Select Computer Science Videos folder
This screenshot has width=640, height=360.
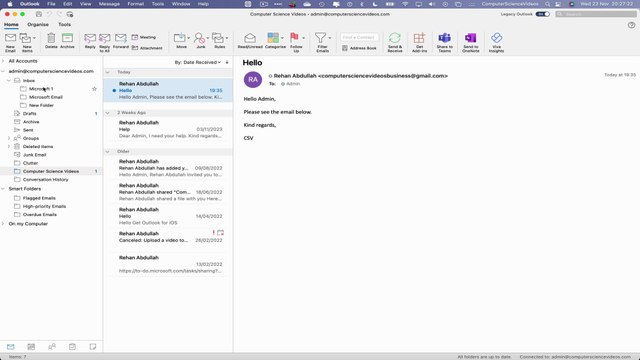51,171
